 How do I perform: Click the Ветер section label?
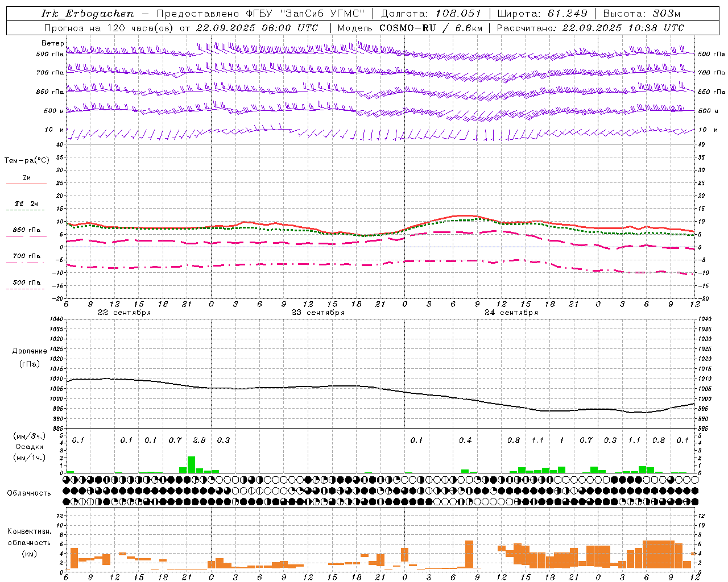tap(52, 43)
